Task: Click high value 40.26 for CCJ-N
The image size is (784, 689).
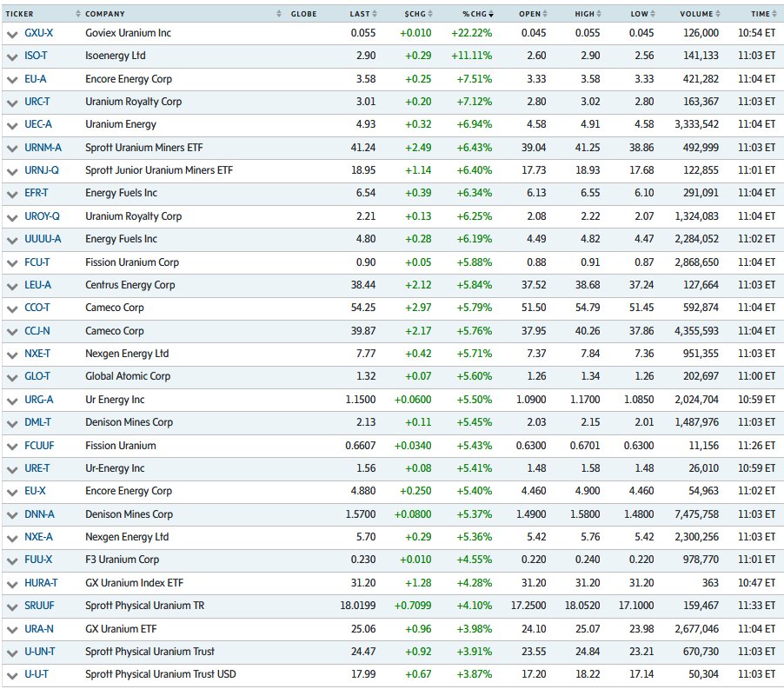Action: pyautogui.click(x=588, y=331)
